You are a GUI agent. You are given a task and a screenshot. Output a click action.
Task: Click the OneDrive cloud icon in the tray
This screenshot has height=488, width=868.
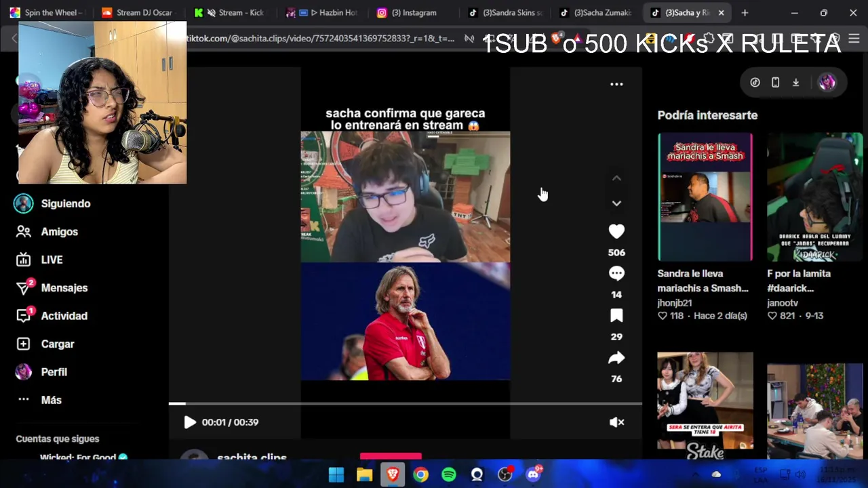coord(716,474)
